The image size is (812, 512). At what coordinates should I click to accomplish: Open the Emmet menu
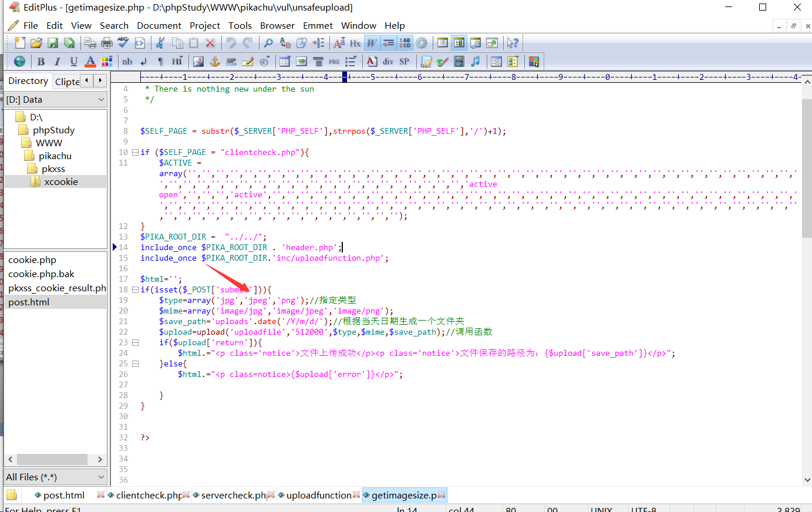pyautogui.click(x=318, y=26)
